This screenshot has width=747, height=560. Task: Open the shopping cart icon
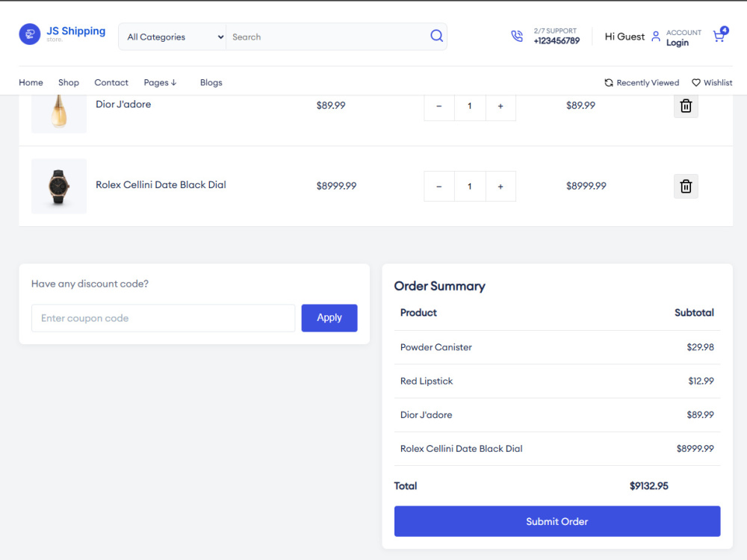tap(720, 35)
